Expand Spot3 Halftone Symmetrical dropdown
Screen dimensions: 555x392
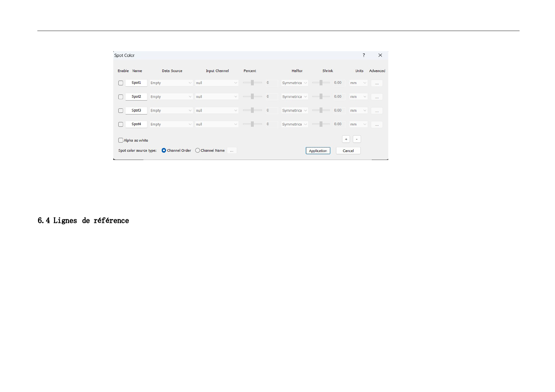click(295, 111)
